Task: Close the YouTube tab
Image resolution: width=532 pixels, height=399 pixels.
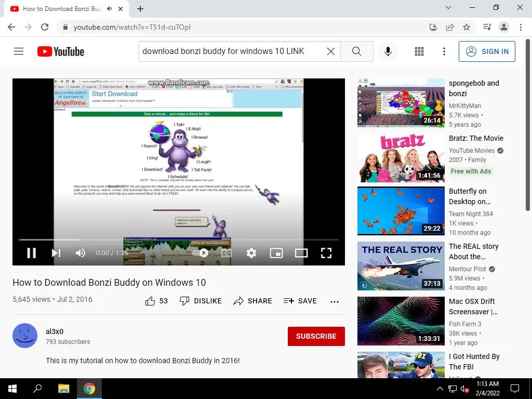Action: click(121, 9)
